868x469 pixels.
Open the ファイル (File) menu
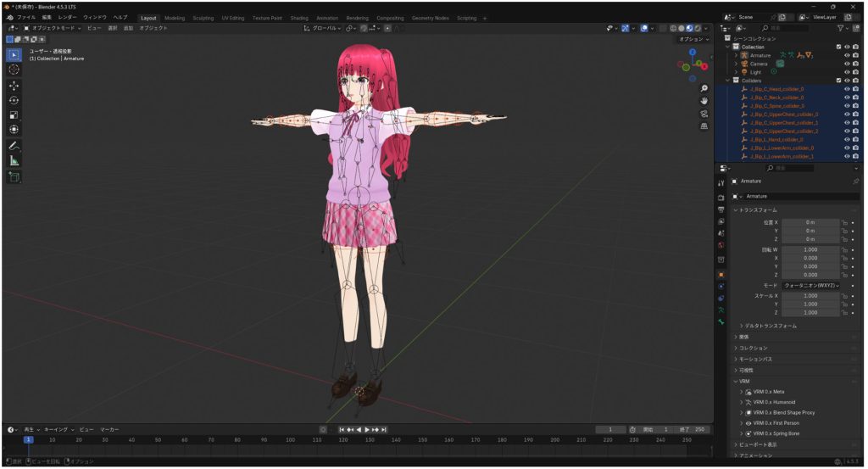(26, 17)
